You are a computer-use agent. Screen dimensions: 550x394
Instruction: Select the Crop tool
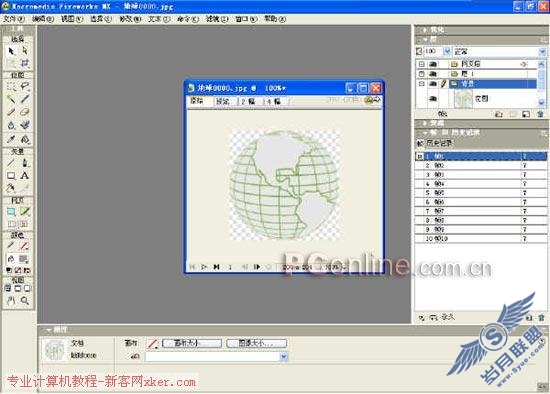click(24, 64)
